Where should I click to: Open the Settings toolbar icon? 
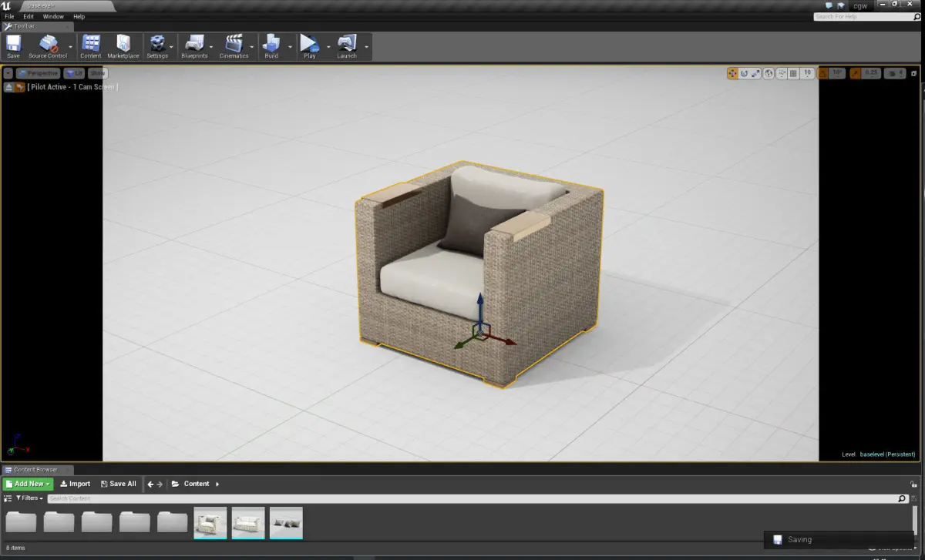157,45
